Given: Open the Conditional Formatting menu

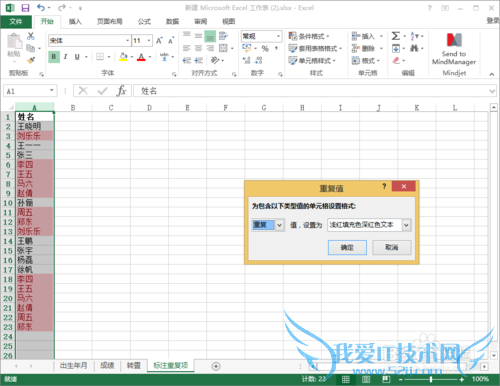Looking at the screenshot, I should click(x=309, y=36).
